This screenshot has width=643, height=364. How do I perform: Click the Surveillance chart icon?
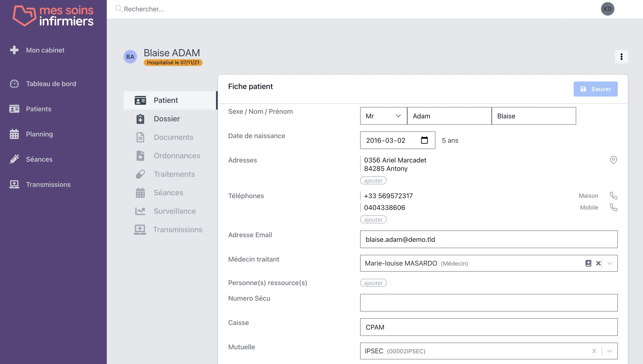pos(140,211)
